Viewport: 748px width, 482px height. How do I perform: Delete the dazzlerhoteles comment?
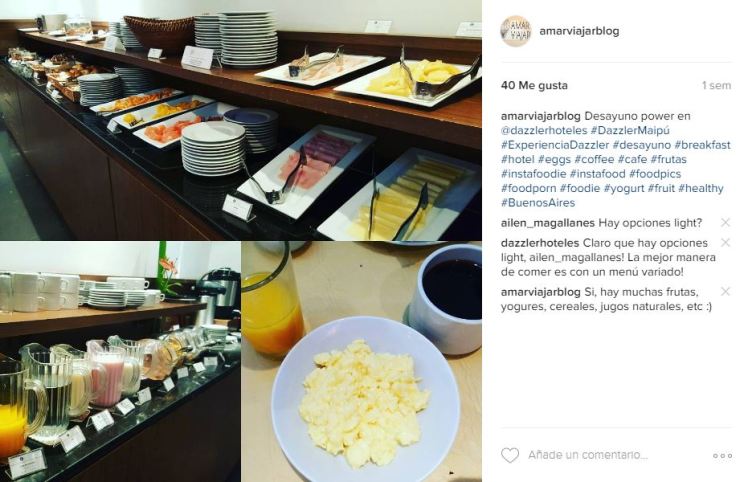click(725, 242)
